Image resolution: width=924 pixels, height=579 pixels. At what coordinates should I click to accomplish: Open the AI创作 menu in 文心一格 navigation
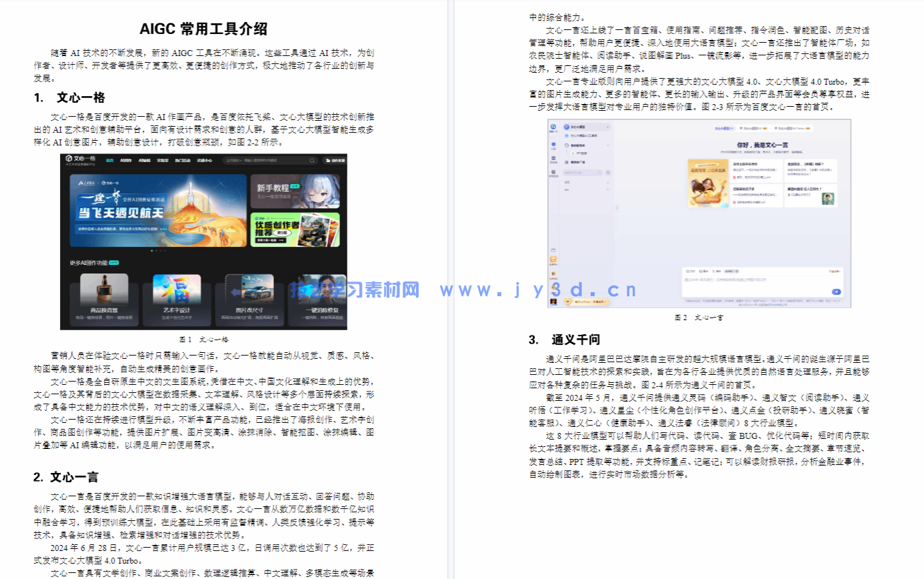[125, 160]
